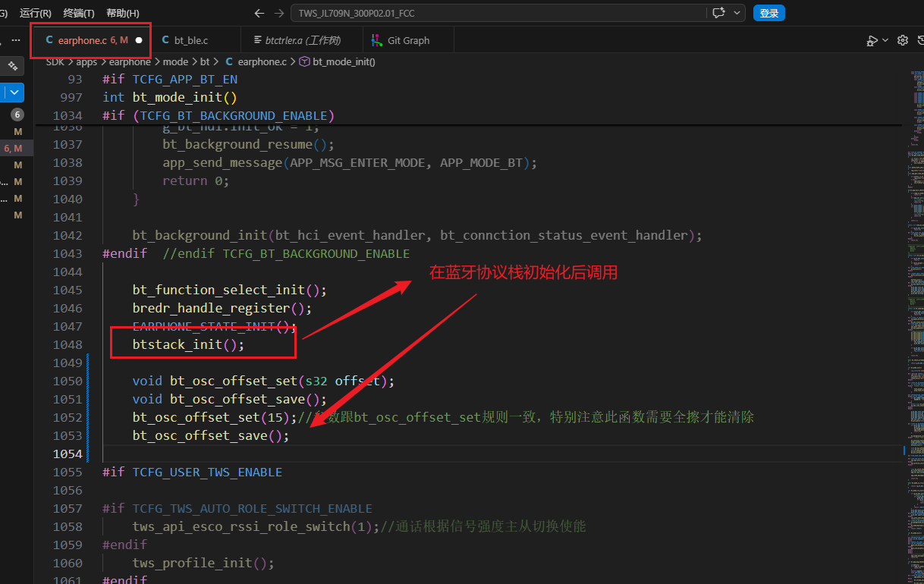Expand the run button dropdown arrow

click(885, 40)
